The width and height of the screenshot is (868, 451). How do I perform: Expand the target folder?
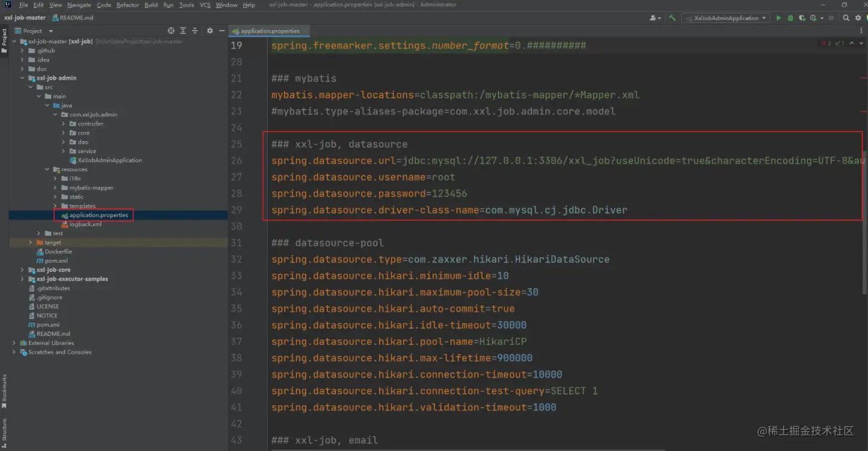(31, 242)
